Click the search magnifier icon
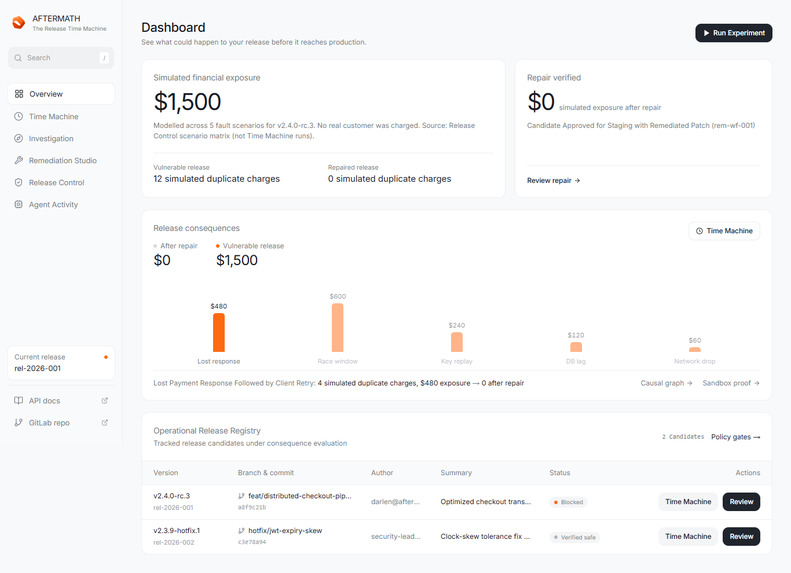The height and width of the screenshot is (573, 791). point(18,58)
